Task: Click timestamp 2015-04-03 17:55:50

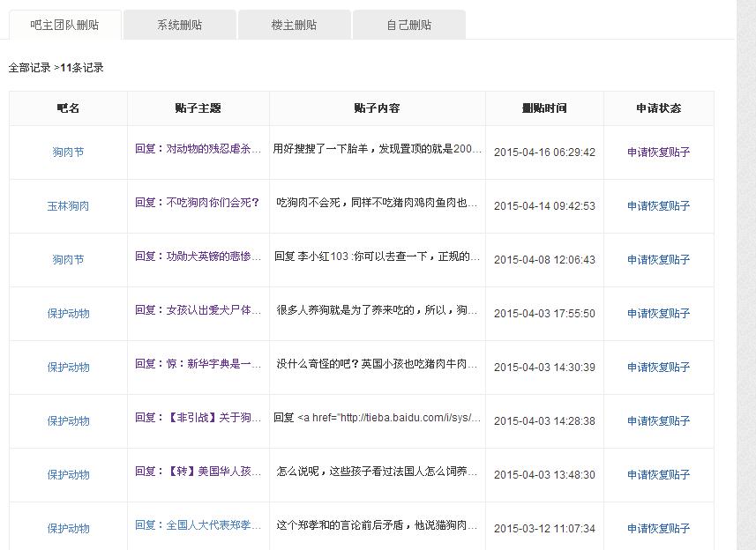Action: point(544,314)
